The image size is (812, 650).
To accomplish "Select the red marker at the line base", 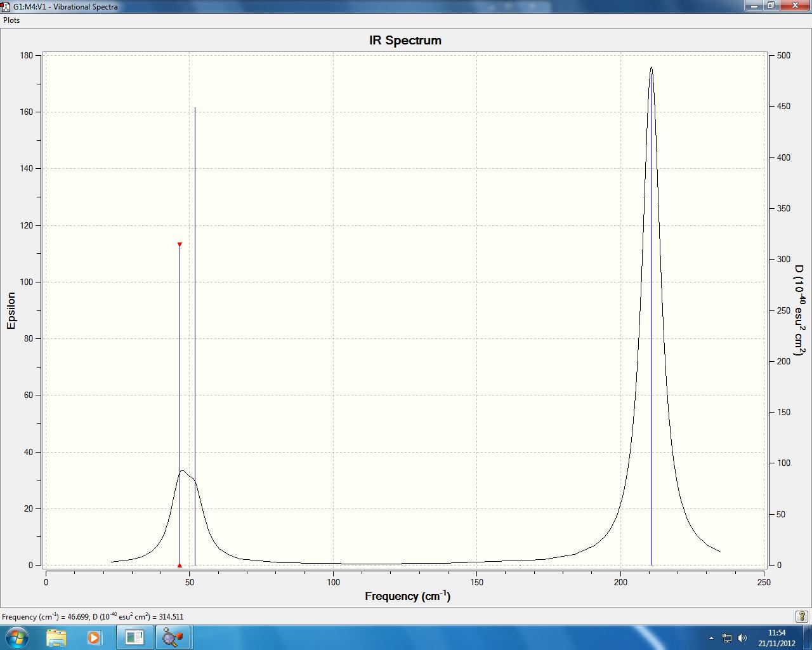I will (180, 565).
